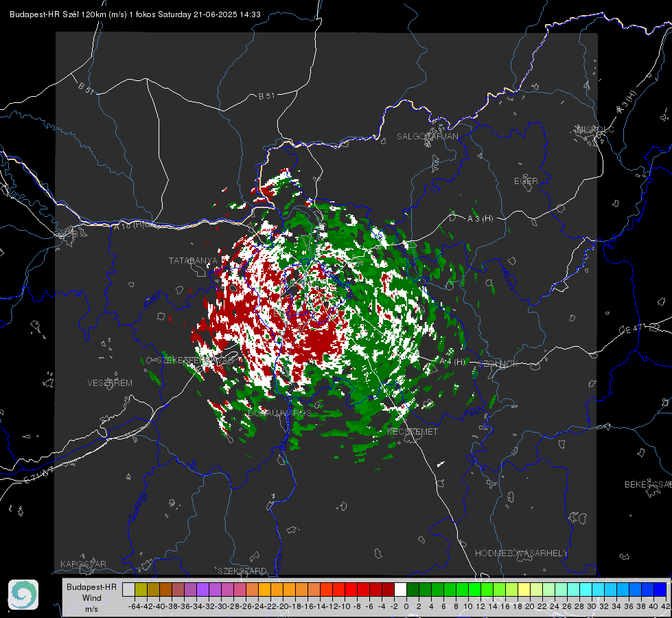
Task: Click the 42 value on the scale
Action: [x=666, y=606]
